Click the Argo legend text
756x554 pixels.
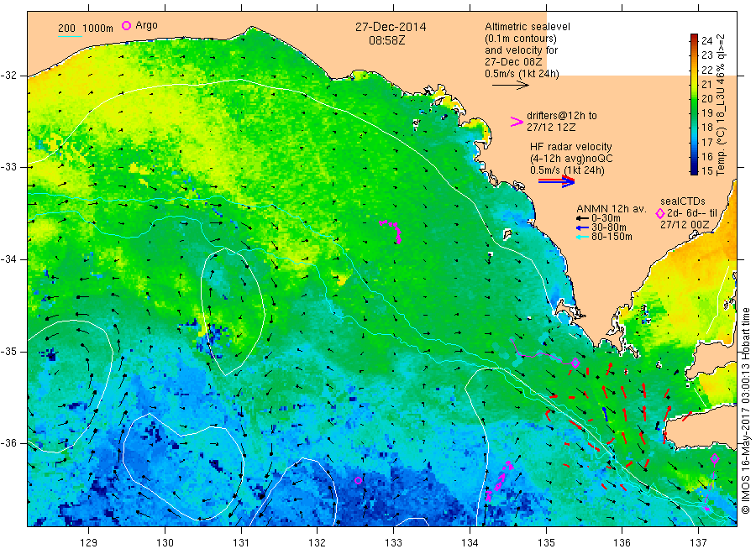point(146,25)
